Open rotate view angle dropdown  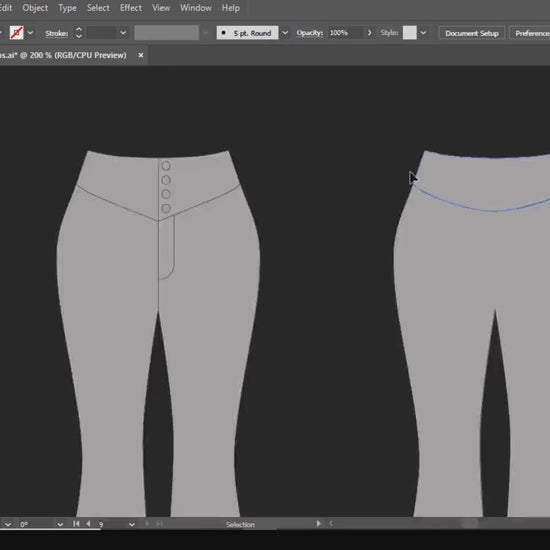click(x=60, y=524)
